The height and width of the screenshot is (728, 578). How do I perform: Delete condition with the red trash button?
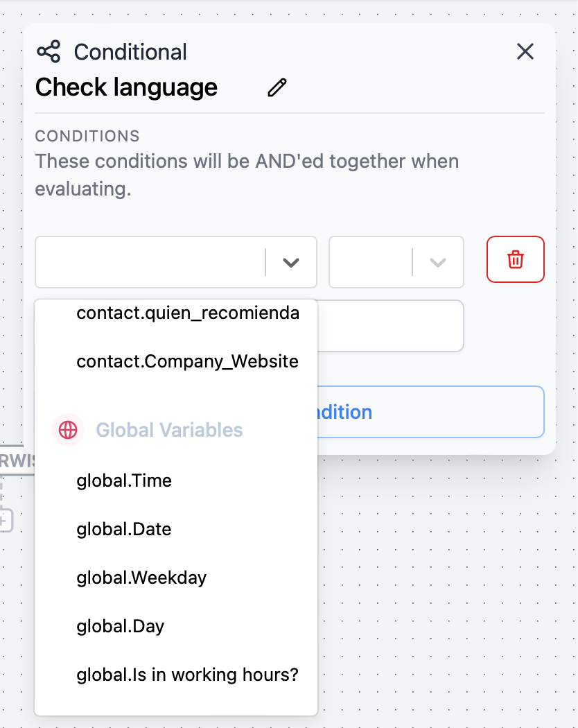point(515,260)
